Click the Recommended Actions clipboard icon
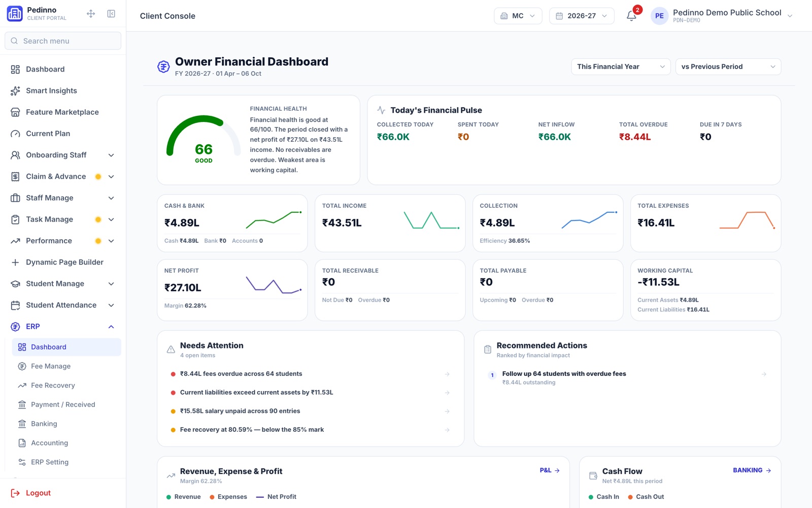The width and height of the screenshot is (812, 508). 488,350
